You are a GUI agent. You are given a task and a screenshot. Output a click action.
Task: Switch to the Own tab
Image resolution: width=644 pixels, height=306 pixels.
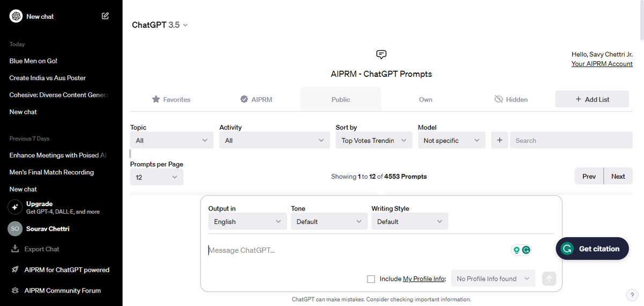pos(426,99)
